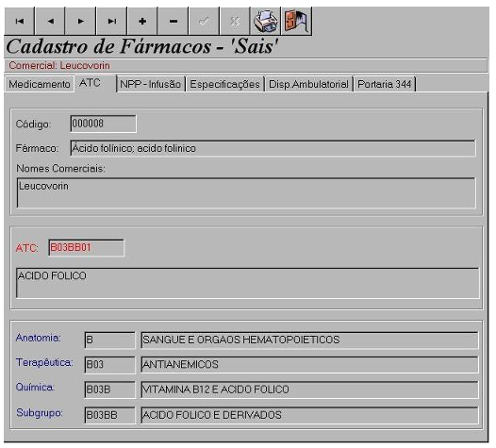Image resolution: width=496 pixels, height=448 pixels.
Task: Click the ATC code field B03BB01
Action: pyautogui.click(x=87, y=247)
